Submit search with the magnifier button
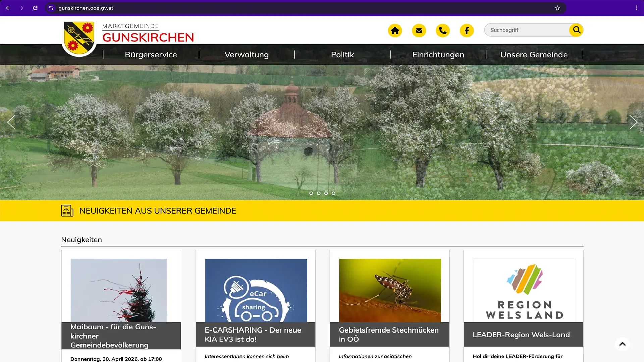The width and height of the screenshot is (644, 362). [576, 30]
